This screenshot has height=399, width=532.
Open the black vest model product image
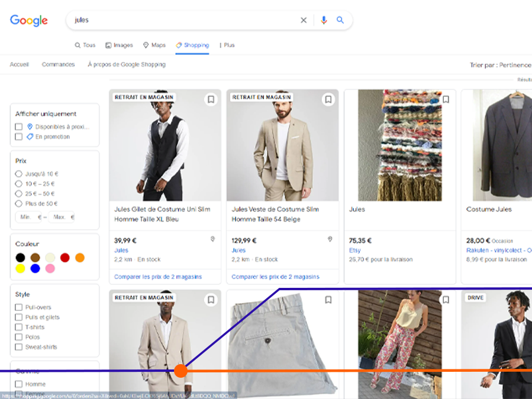coord(165,145)
